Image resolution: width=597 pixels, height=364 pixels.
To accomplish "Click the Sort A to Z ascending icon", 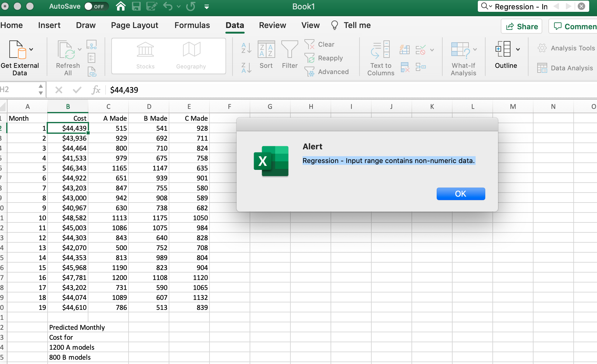I will tap(246, 48).
